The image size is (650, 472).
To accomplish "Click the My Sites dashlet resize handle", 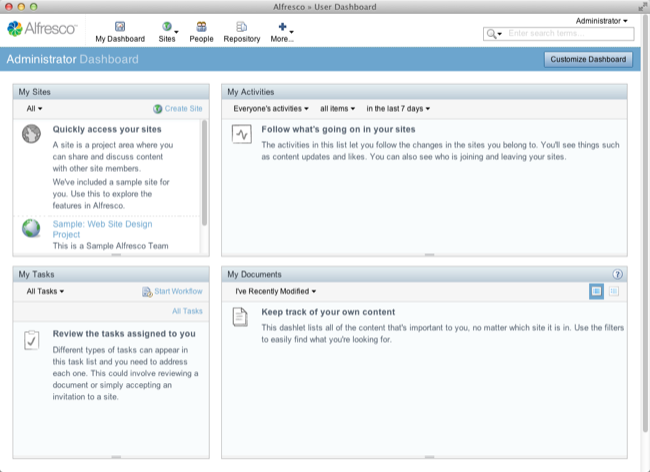I will (x=116, y=255).
